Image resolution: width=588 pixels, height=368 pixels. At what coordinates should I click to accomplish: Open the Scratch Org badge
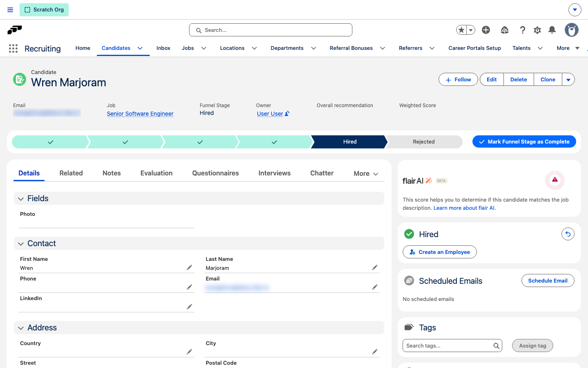(x=44, y=10)
